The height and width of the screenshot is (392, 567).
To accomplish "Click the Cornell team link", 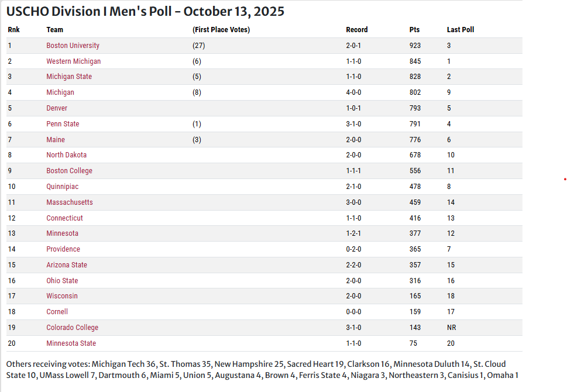I will coord(57,312).
